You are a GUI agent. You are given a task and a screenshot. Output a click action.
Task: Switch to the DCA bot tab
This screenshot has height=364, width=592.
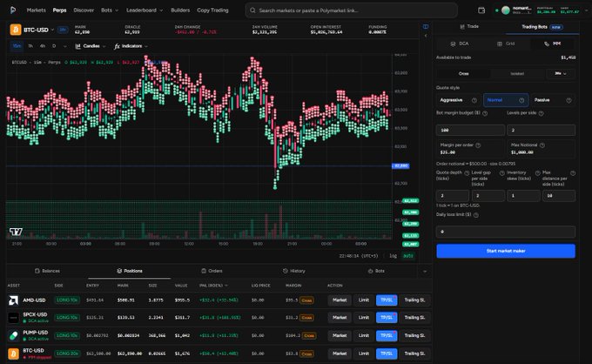click(460, 44)
